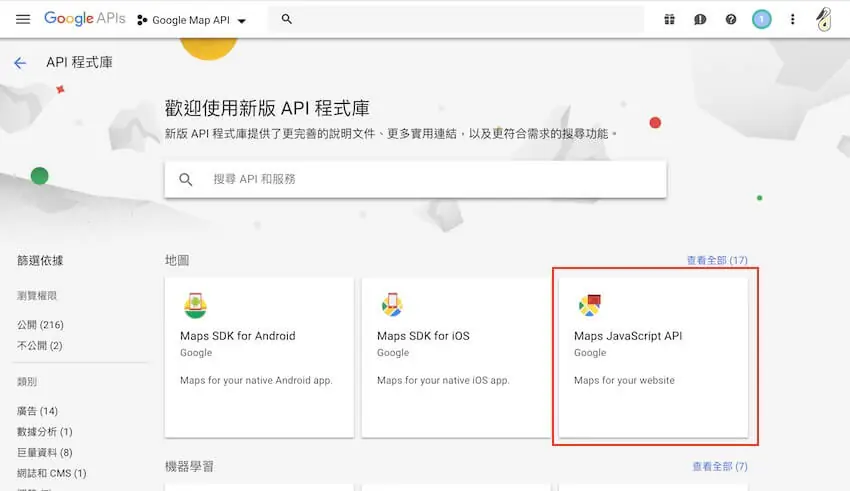Filter by 公開 (216)

[x=40, y=325]
